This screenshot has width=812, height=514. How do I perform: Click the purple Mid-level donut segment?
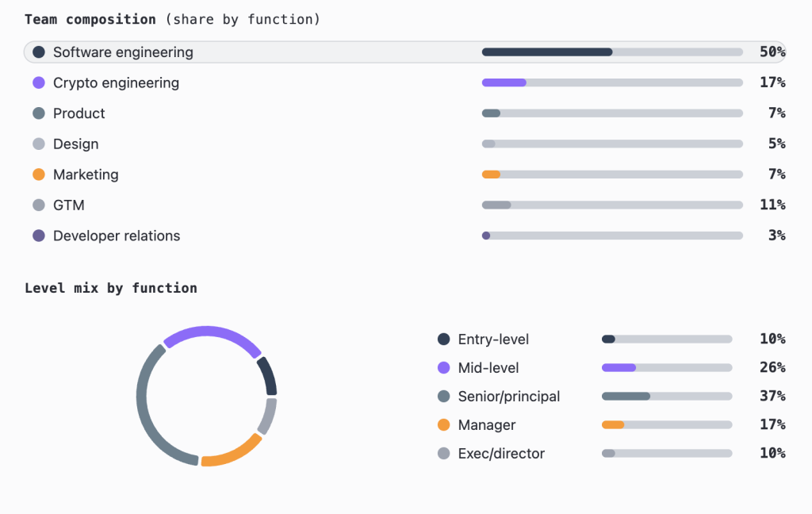pos(212,332)
